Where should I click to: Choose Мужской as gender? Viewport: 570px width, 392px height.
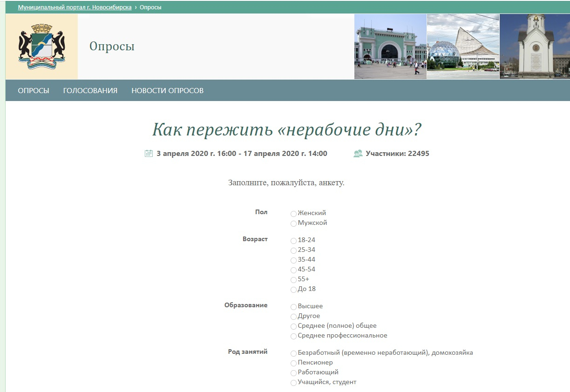[x=293, y=223]
